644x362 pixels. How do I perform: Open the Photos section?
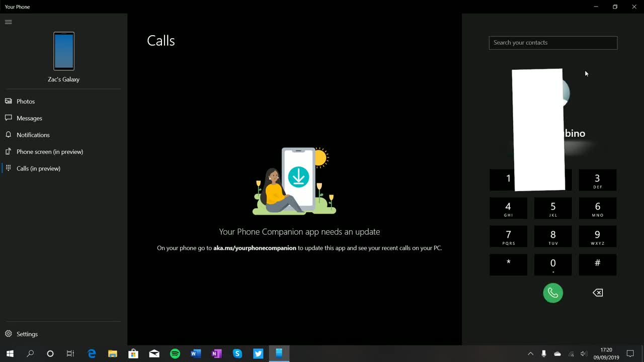(63, 102)
